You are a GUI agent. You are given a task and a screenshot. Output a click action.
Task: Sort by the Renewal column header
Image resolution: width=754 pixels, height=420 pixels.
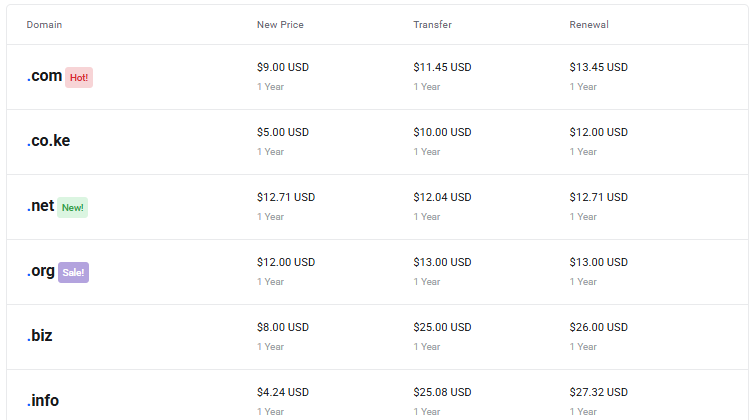tap(589, 24)
